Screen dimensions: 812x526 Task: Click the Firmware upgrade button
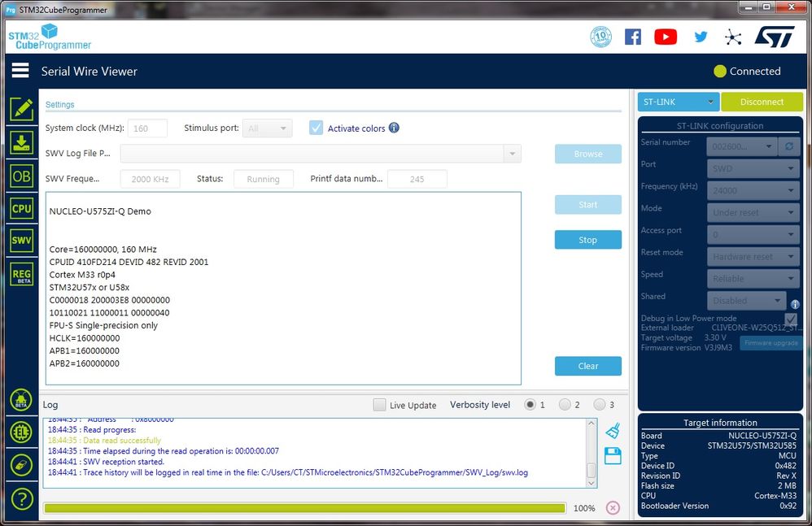tap(771, 343)
